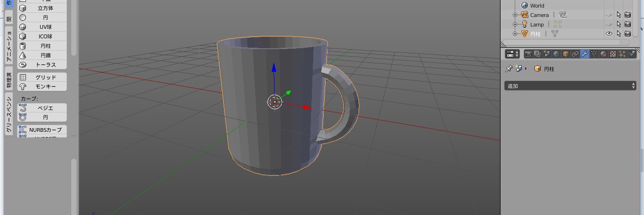This screenshot has width=644, height=215.
Task: Open the Render Layers properties tab
Action: click(x=538, y=54)
